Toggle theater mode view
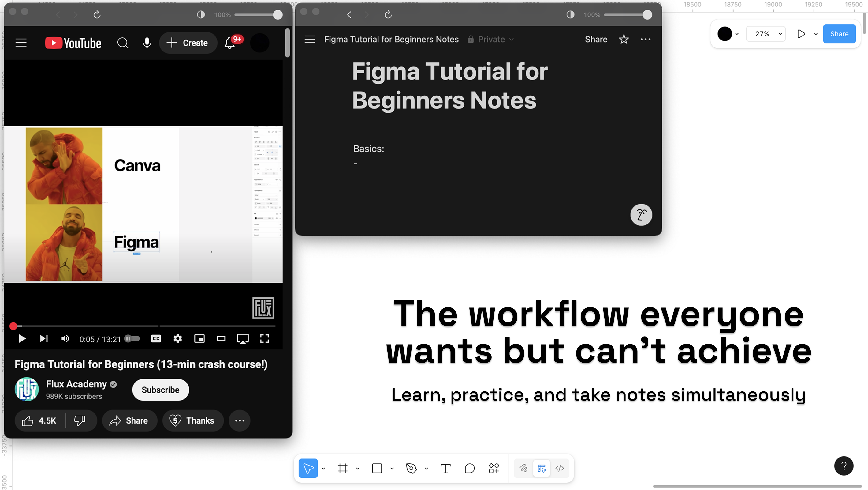Screen dimensions: 868x490 [221, 339]
